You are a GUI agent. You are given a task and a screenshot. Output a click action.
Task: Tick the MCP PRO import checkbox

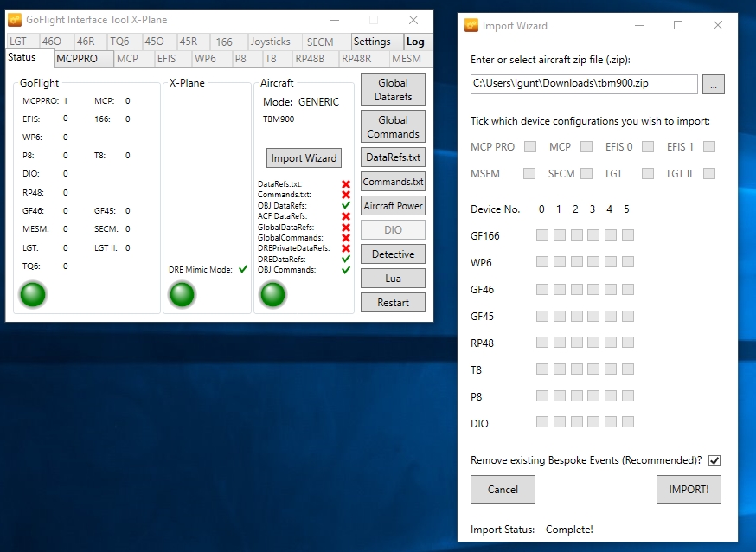coord(530,147)
